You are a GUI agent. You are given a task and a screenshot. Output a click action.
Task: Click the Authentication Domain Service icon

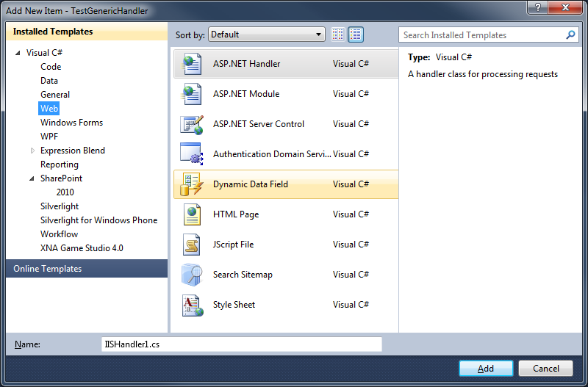192,154
